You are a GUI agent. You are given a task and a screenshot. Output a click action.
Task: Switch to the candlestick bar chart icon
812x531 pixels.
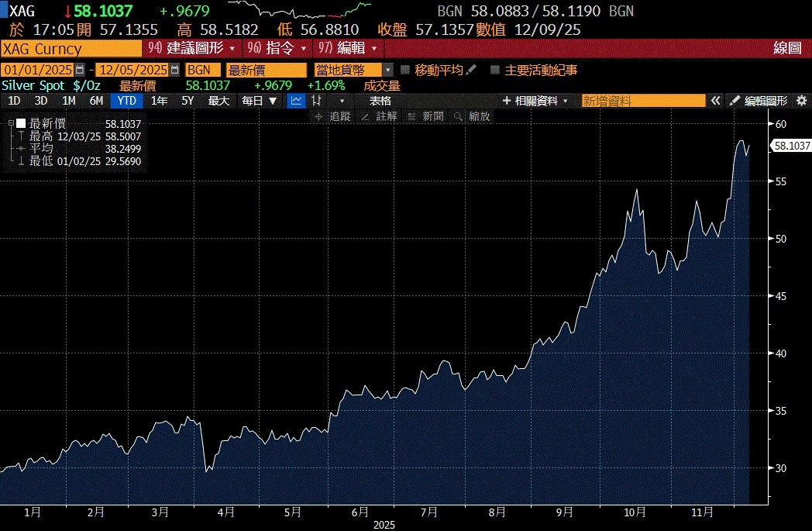click(316, 101)
